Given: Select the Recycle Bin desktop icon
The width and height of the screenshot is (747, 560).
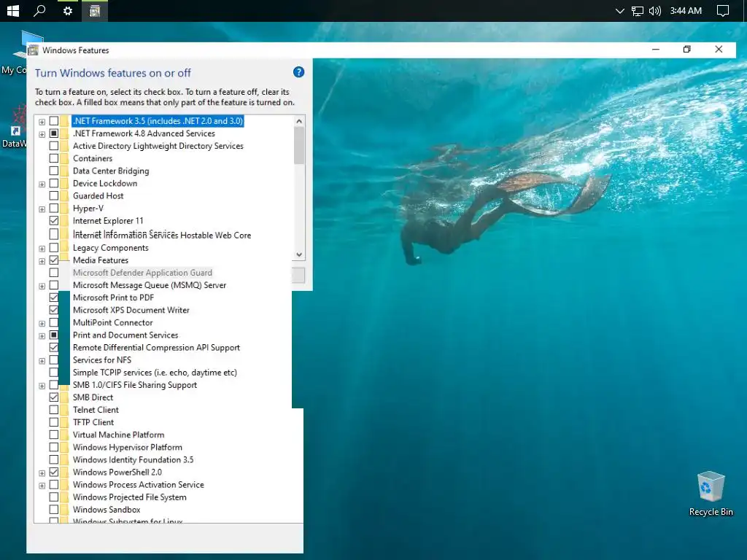Looking at the screenshot, I should point(711,494).
